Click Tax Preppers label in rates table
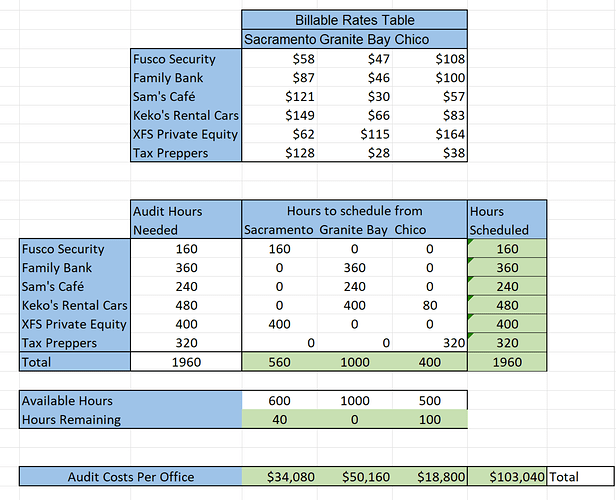 (x=186, y=153)
